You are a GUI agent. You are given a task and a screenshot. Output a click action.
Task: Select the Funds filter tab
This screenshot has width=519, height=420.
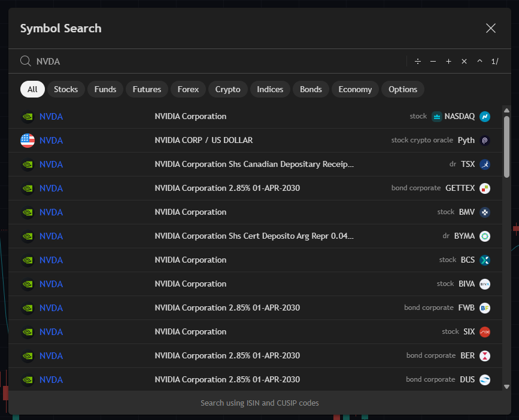[105, 89]
